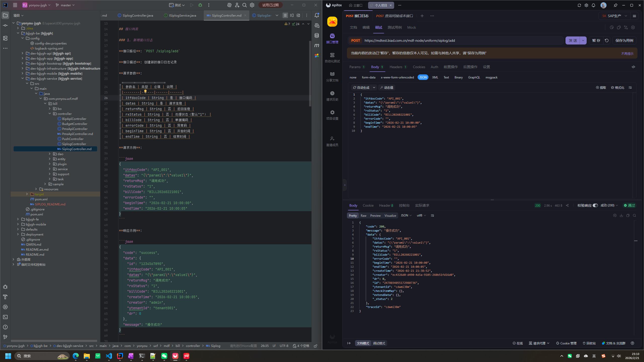Screen dimensions: 644x362
Task: Select the GraphQL body type
Action: point(474,77)
